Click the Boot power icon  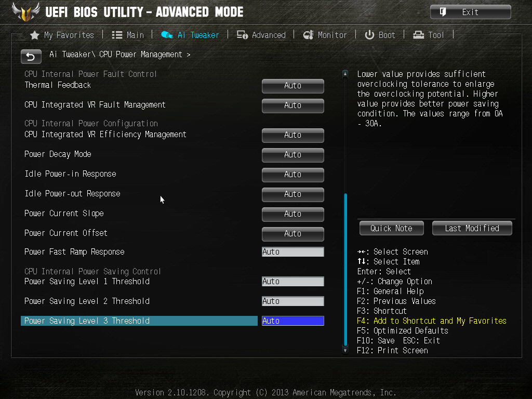[369, 35]
